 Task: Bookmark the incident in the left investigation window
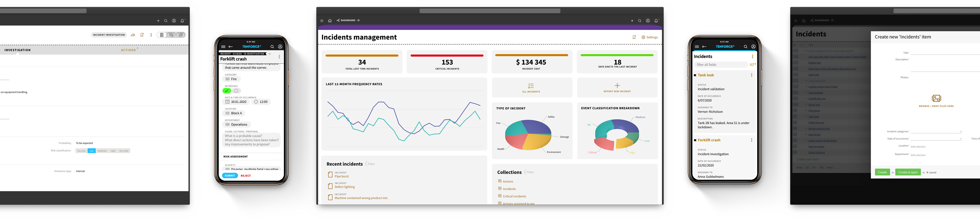point(142,35)
